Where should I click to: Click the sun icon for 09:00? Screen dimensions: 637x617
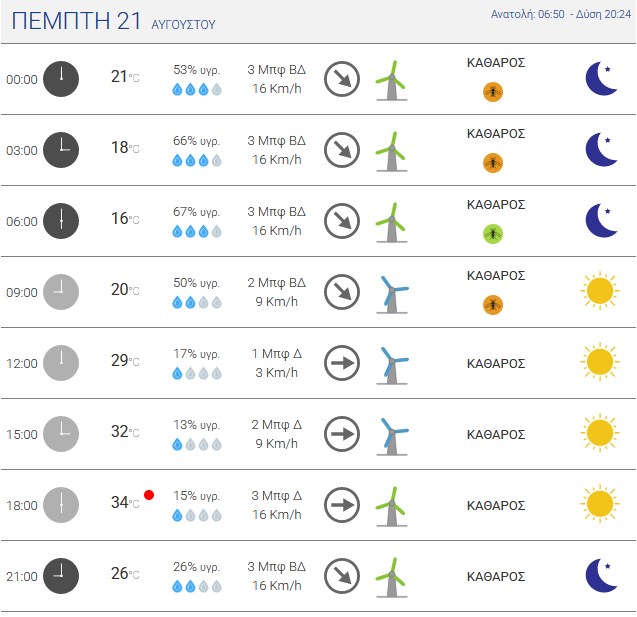point(600,291)
